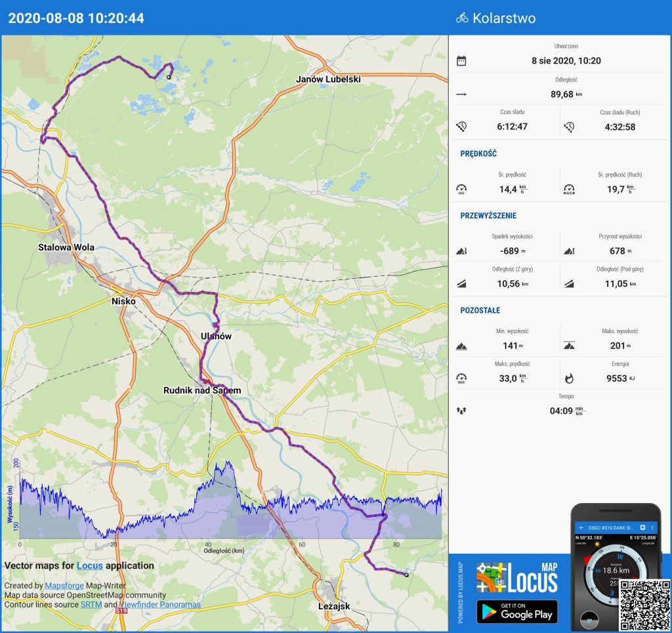Click the QR code image
The image size is (672, 633).
644,605
